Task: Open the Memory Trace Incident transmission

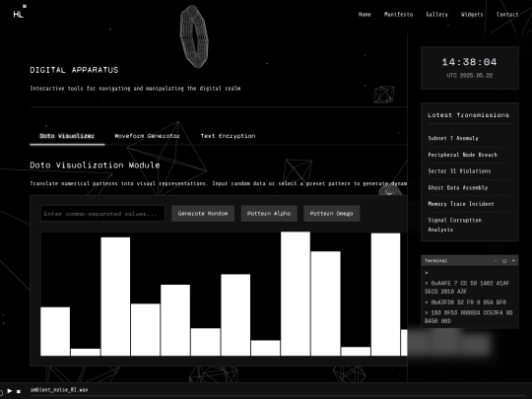Action: click(x=461, y=204)
